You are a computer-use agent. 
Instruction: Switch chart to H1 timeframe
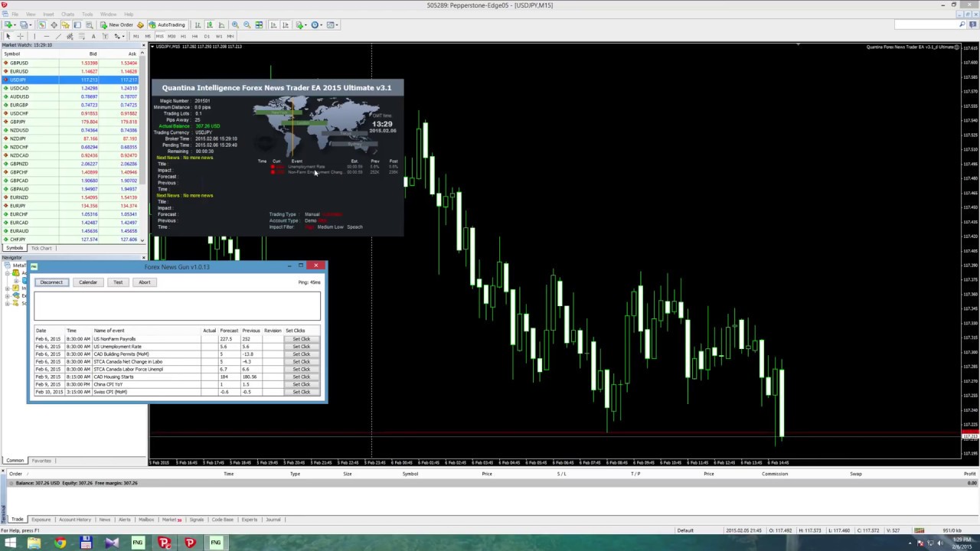[x=183, y=36]
